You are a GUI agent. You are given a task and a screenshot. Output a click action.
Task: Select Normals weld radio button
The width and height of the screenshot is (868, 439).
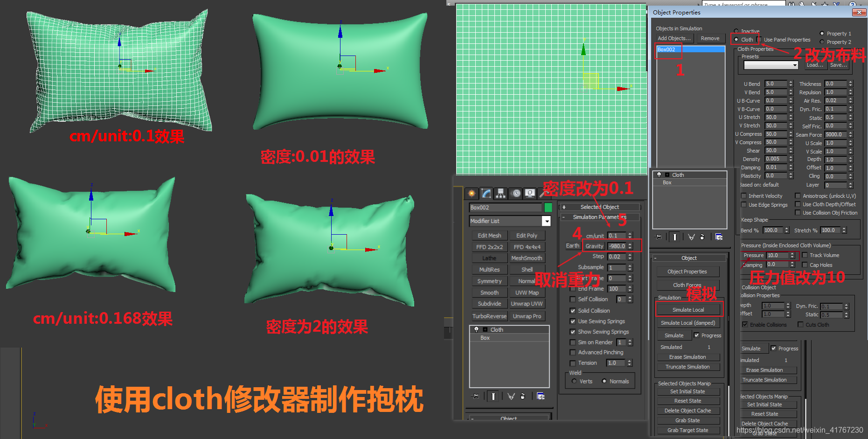(604, 381)
